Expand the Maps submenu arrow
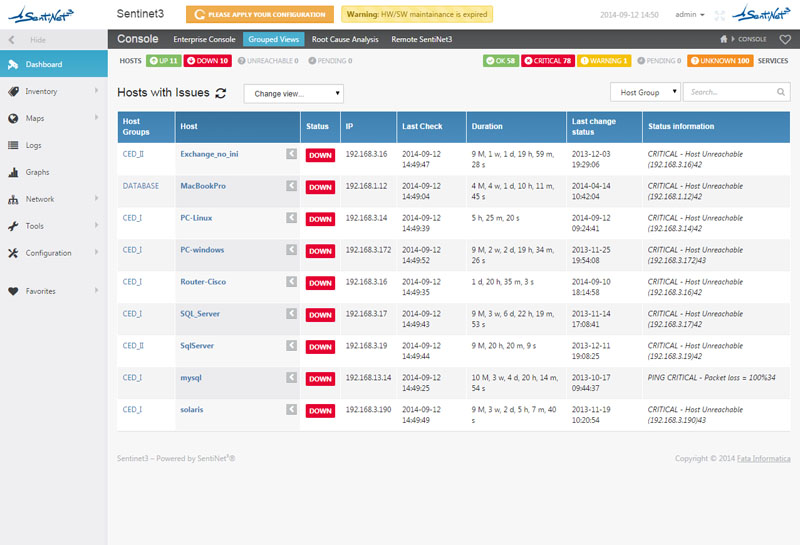Image resolution: width=800 pixels, height=545 pixels. [96, 117]
